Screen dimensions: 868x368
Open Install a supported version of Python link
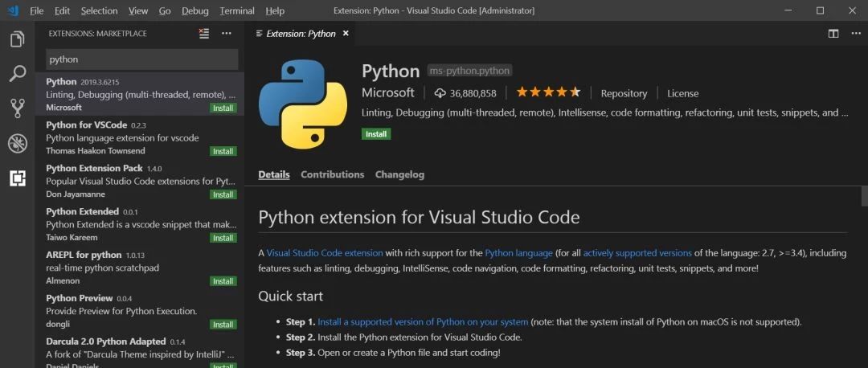(x=423, y=321)
